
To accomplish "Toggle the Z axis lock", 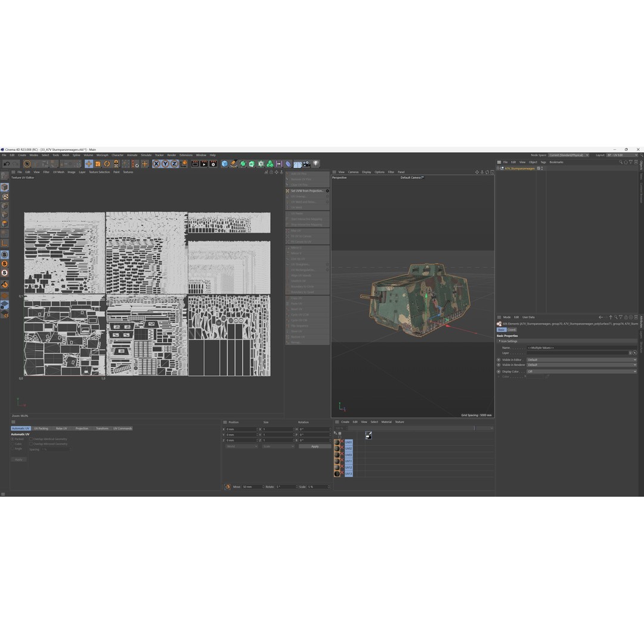I will (x=174, y=164).
